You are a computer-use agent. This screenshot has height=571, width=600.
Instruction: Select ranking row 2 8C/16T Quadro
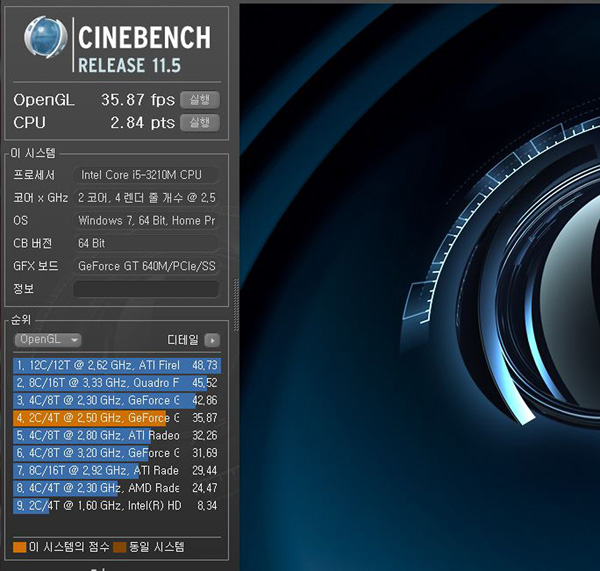tap(117, 383)
